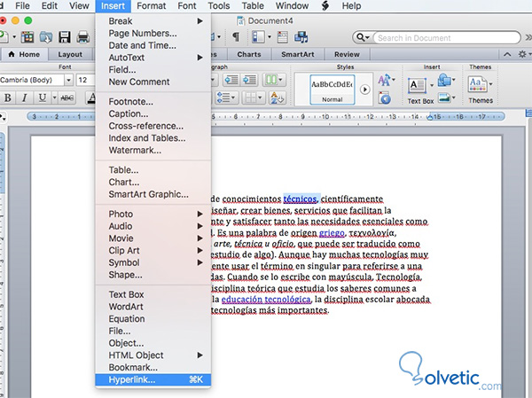The image size is (532, 398).
Task: Toggle Italic formatting
Action: click(24, 98)
